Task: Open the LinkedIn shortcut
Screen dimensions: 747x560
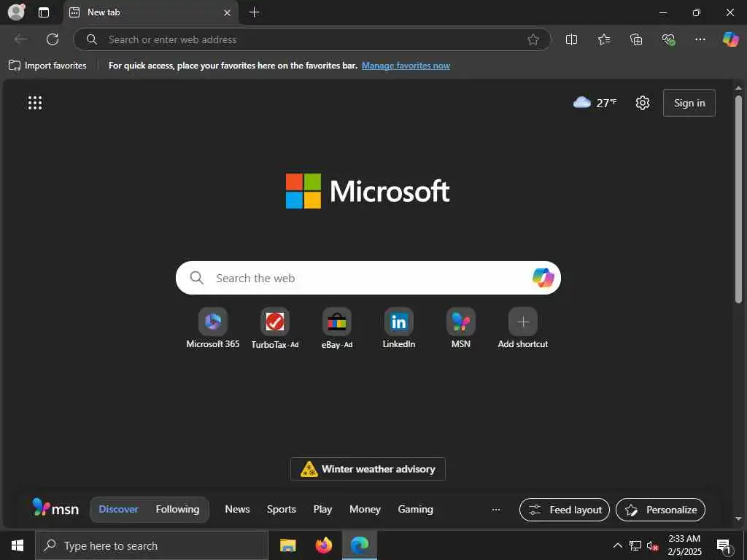Action: [399, 329]
